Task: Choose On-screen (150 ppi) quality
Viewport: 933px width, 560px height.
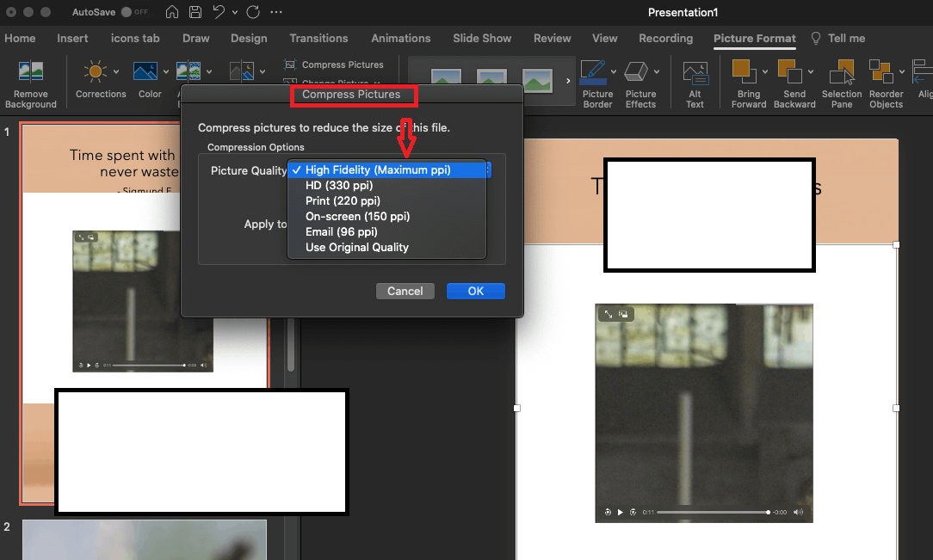Action: coord(386,217)
